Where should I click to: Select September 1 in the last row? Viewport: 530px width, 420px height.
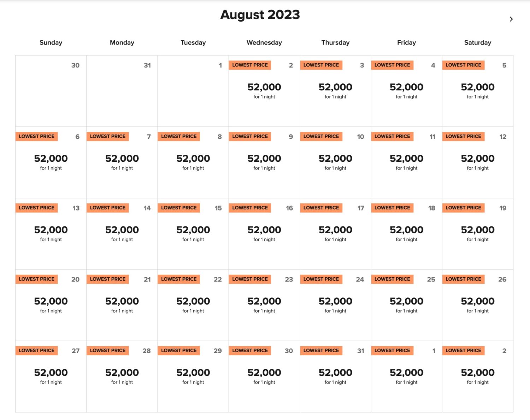[x=406, y=376]
